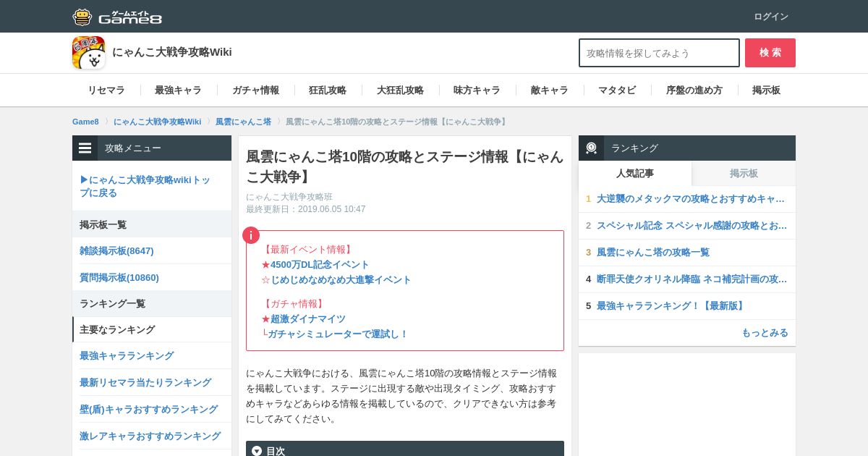Open rank 4 断罪天使クオリネル降臨 article
The width and height of the screenshot is (868, 456).
(x=692, y=279)
